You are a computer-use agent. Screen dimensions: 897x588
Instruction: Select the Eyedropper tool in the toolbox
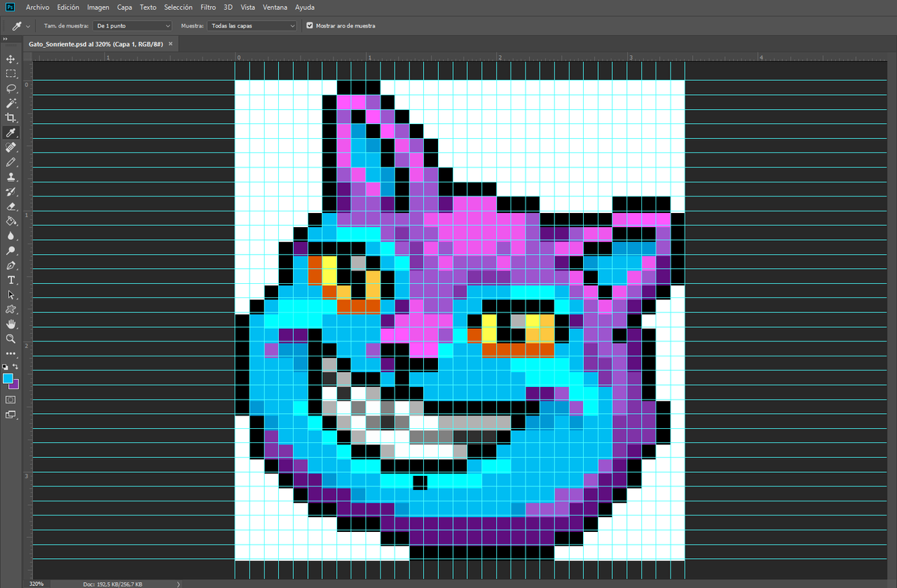pyautogui.click(x=11, y=132)
